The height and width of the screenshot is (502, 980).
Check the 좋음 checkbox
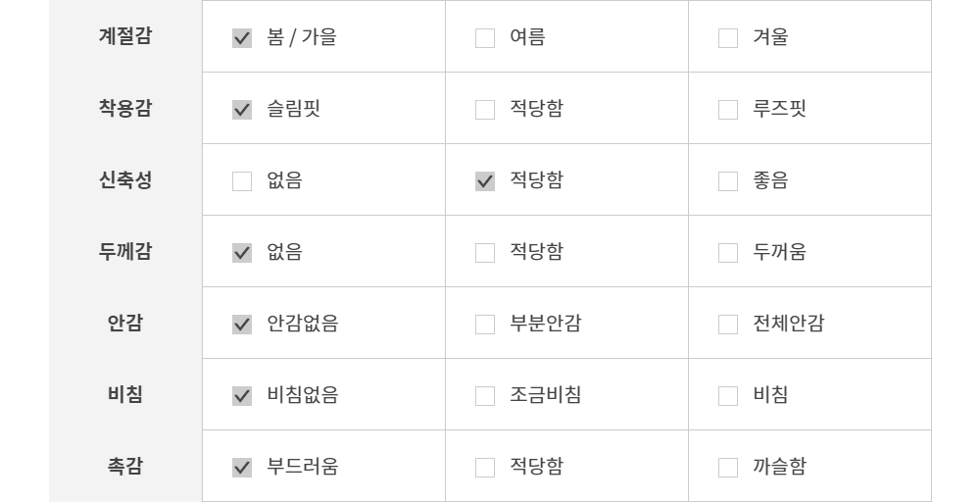coord(728,182)
